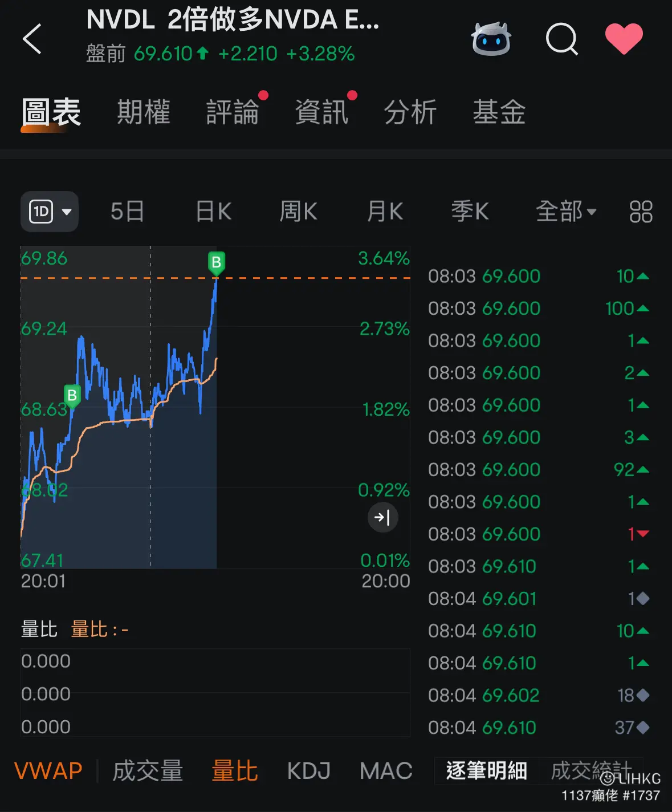Image resolution: width=672 pixels, height=812 pixels.
Task: Tap the lower B buy marker near 68.63
Action: (x=72, y=396)
